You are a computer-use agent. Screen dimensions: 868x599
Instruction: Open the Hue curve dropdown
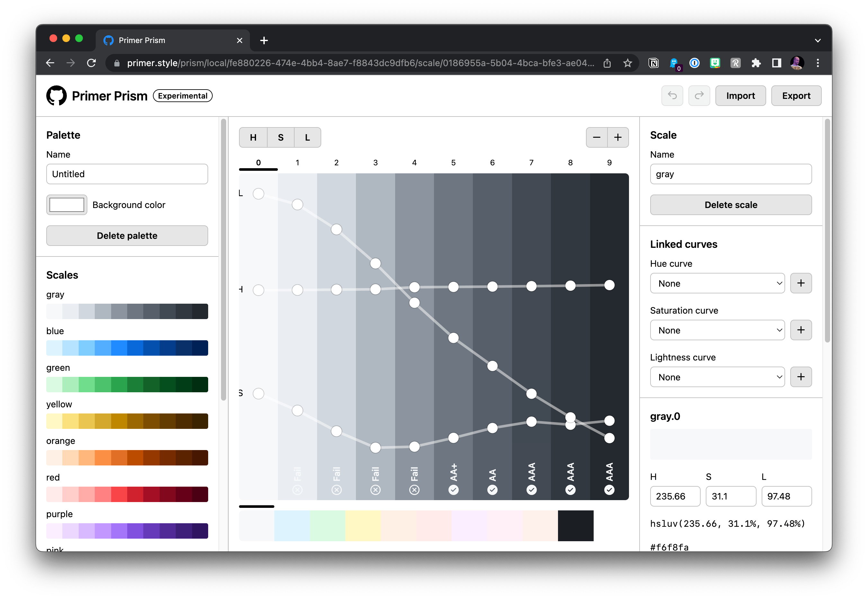pyautogui.click(x=717, y=283)
